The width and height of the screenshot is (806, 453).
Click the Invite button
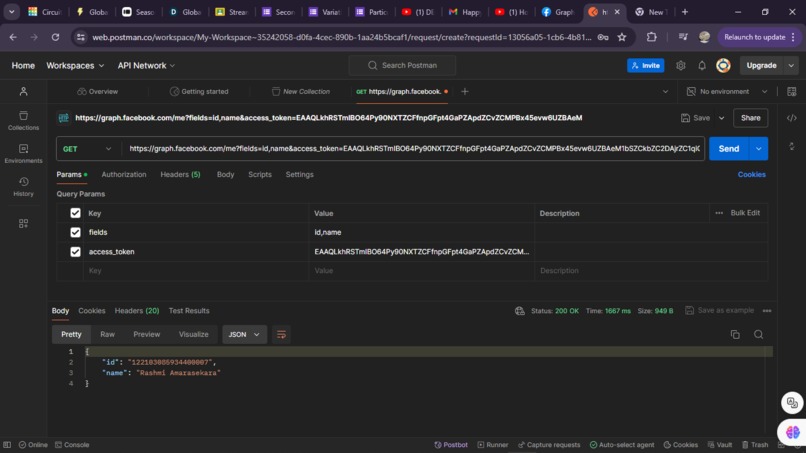click(x=646, y=65)
